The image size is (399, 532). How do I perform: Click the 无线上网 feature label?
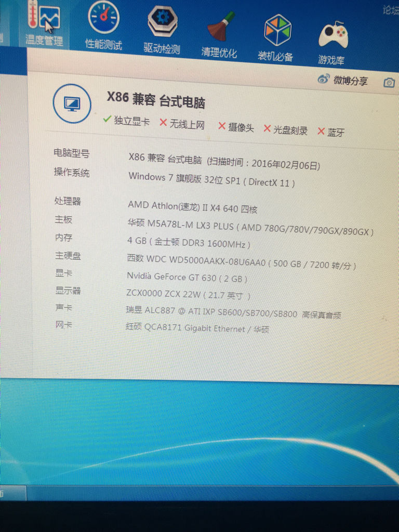click(187, 124)
